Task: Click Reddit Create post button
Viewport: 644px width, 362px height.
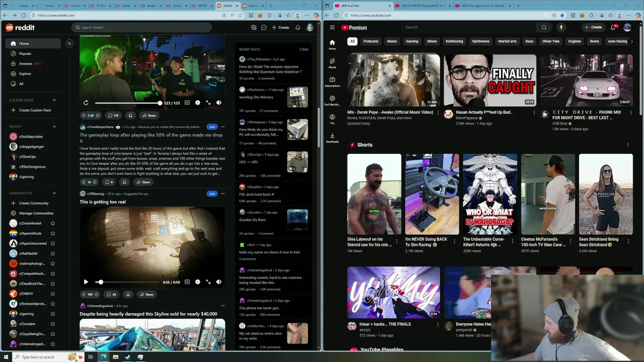Action: pos(280,27)
